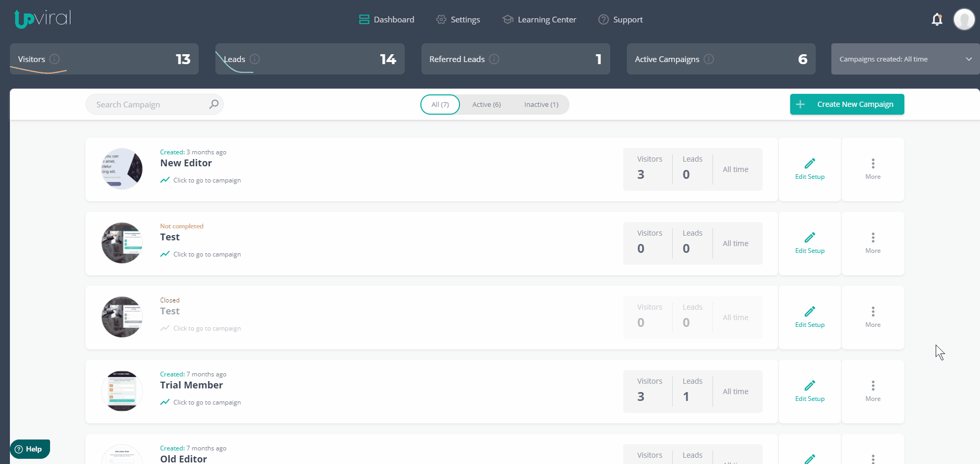980x464 pixels.
Task: Click the New Editor campaign thumbnail
Action: click(x=122, y=169)
